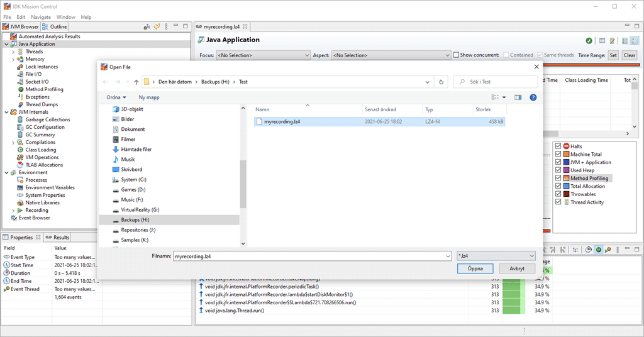This screenshot has height=337, width=644.
Task: Open System Properties page
Action: point(45,195)
